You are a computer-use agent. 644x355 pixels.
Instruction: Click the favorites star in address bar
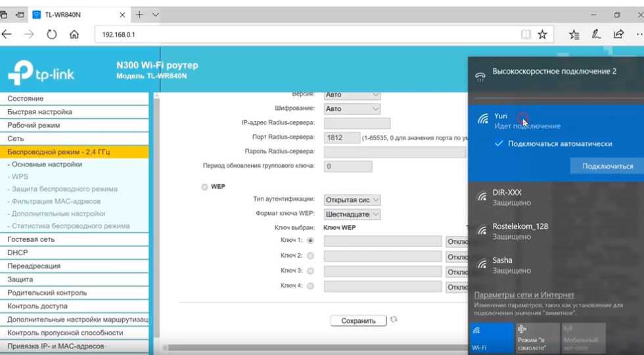coord(542,34)
